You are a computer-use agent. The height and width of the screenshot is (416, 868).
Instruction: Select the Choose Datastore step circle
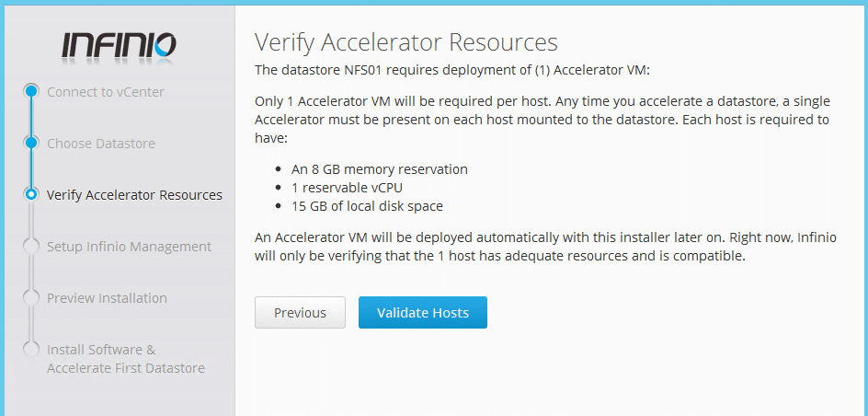(x=31, y=143)
